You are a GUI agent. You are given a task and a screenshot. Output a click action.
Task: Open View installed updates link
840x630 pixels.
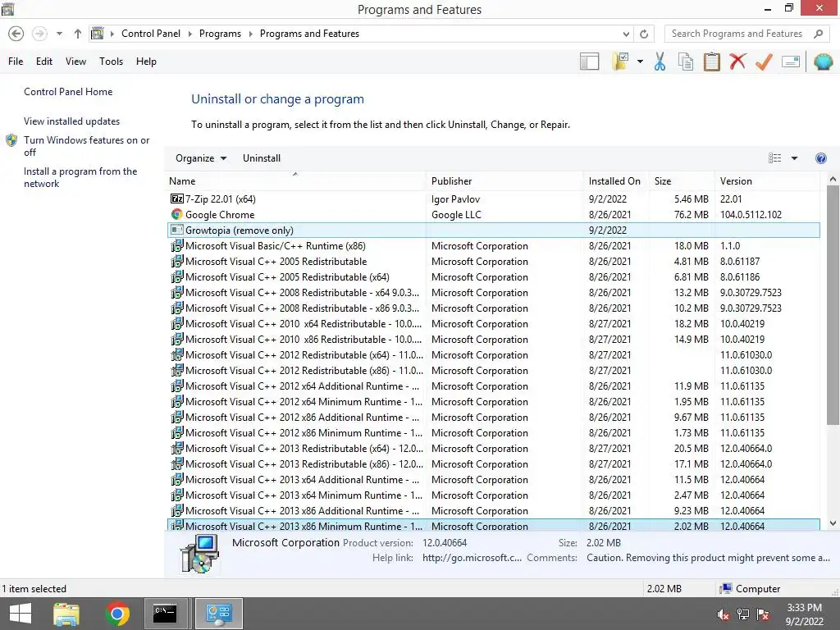point(72,121)
